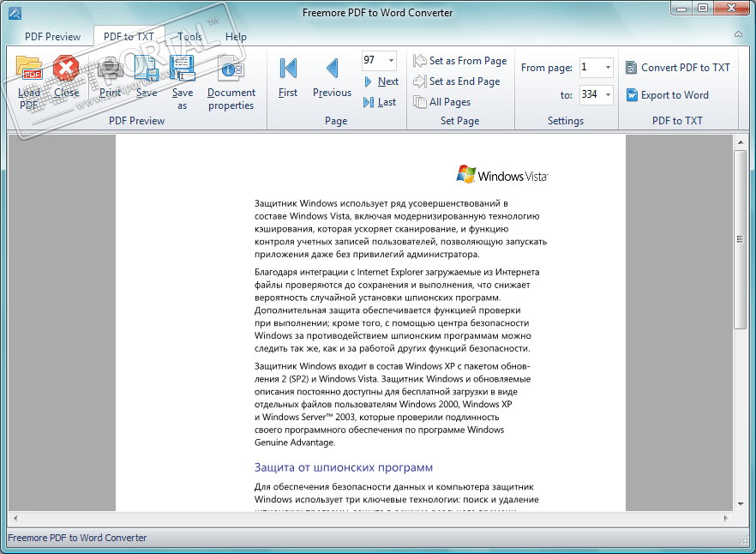The image size is (756, 554).
Task: Click Export to Word
Action: pos(667,95)
